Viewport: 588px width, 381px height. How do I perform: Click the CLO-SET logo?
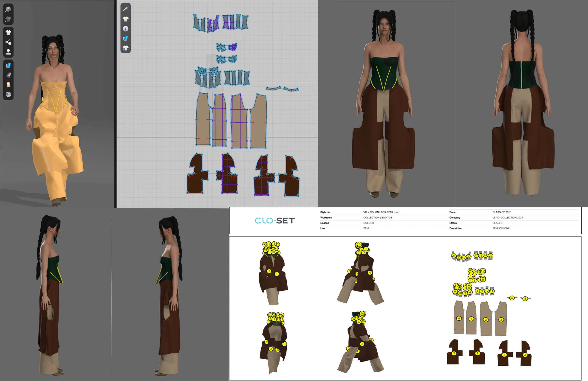(275, 221)
